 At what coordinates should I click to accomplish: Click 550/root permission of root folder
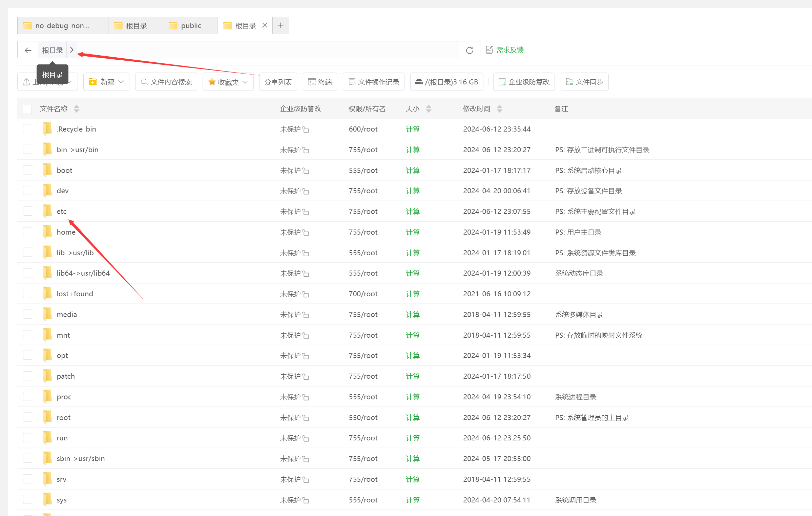[x=363, y=417]
